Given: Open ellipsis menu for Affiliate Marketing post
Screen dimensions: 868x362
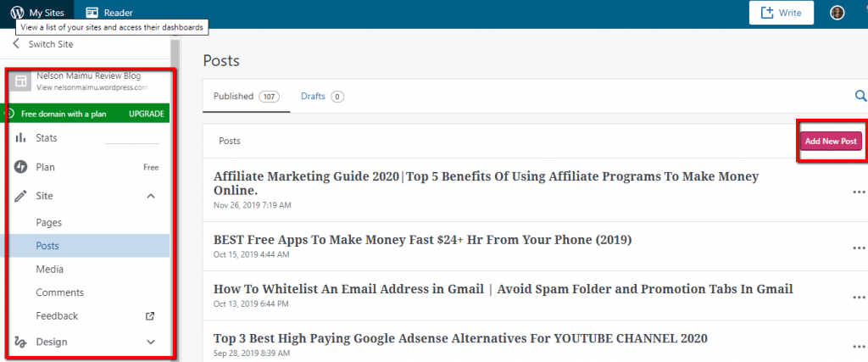Looking at the screenshot, I should 860,192.
